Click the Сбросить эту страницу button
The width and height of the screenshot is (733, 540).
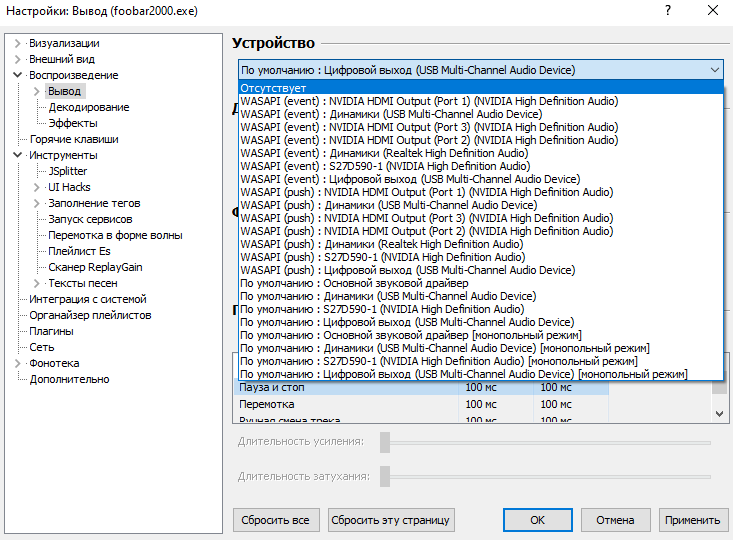point(391,520)
